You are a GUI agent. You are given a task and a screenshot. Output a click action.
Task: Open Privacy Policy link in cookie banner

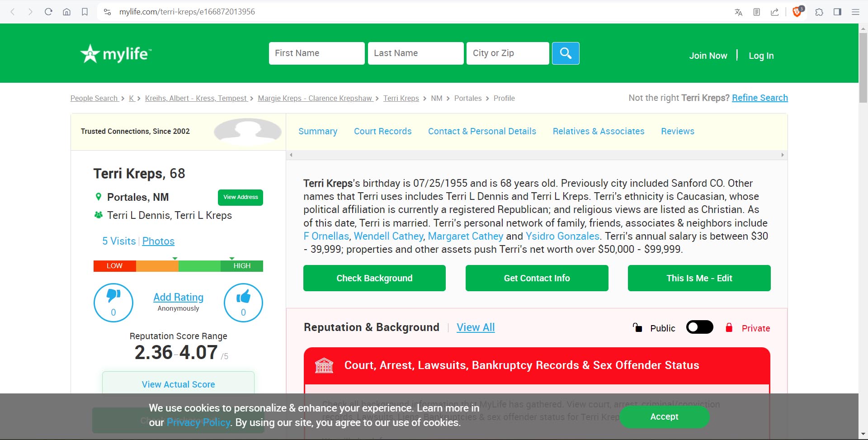(198, 422)
